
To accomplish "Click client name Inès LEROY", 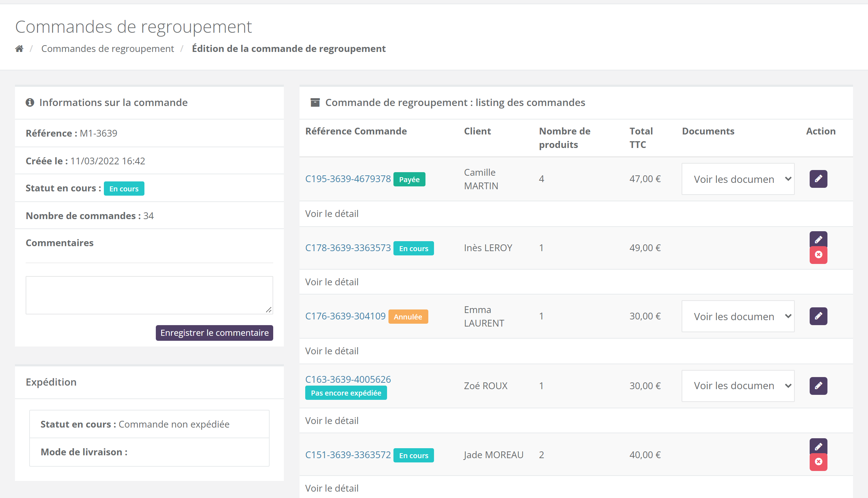I will (x=488, y=248).
